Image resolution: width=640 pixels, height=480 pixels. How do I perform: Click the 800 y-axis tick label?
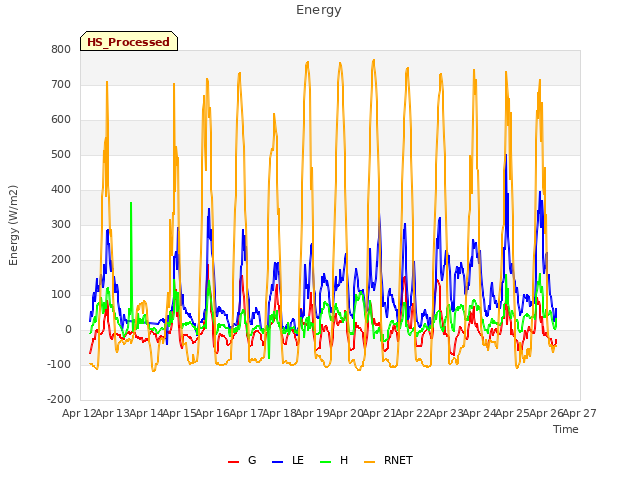61,49
